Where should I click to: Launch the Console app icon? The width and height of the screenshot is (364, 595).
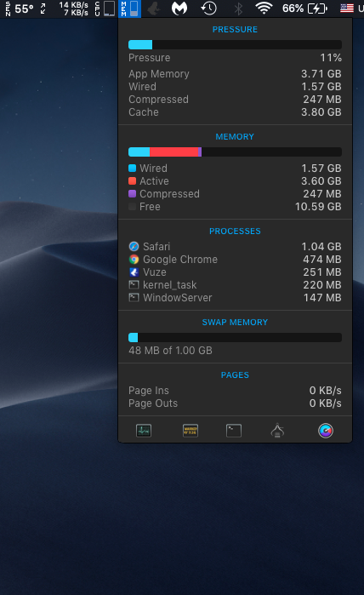[191, 431]
